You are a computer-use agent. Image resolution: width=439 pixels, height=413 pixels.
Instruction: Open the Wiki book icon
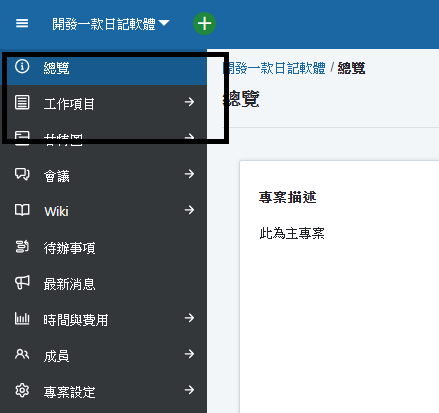coord(22,210)
